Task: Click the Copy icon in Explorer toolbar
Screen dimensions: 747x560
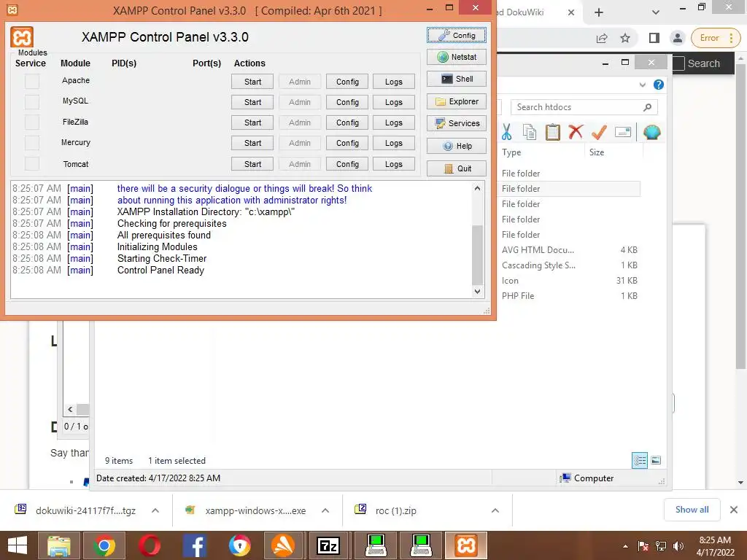Action: pos(530,132)
